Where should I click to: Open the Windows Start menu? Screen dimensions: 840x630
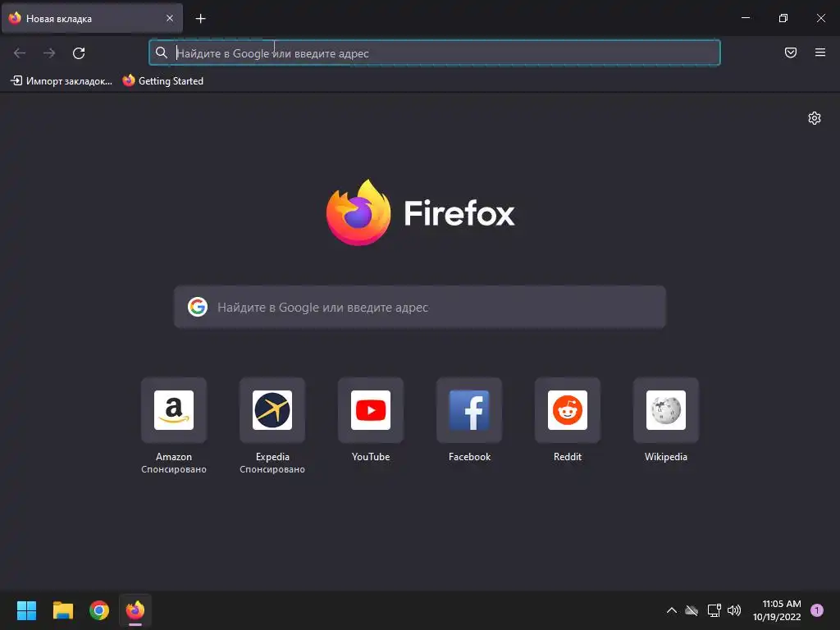[x=26, y=610]
